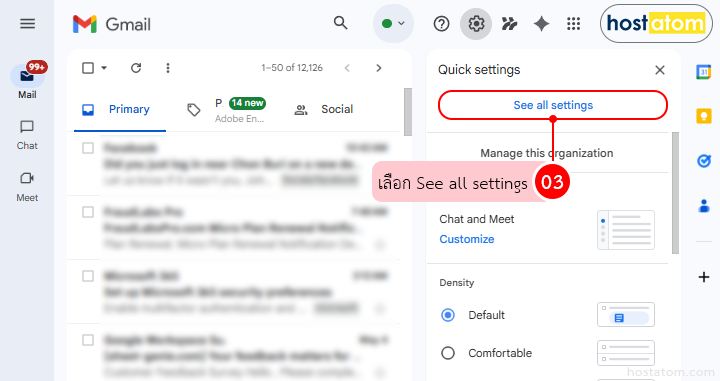Select the third email checkbox
Screen dimensions: 720x381
pyautogui.click(x=88, y=276)
